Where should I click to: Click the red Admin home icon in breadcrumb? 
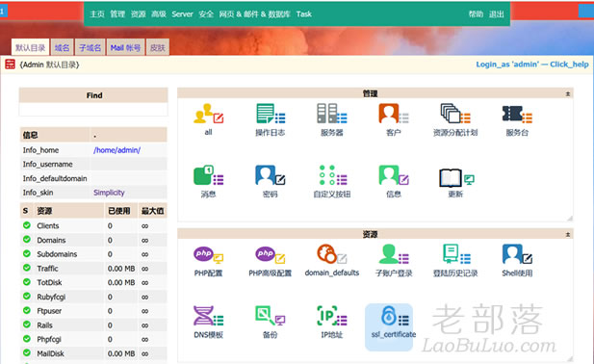10,65
